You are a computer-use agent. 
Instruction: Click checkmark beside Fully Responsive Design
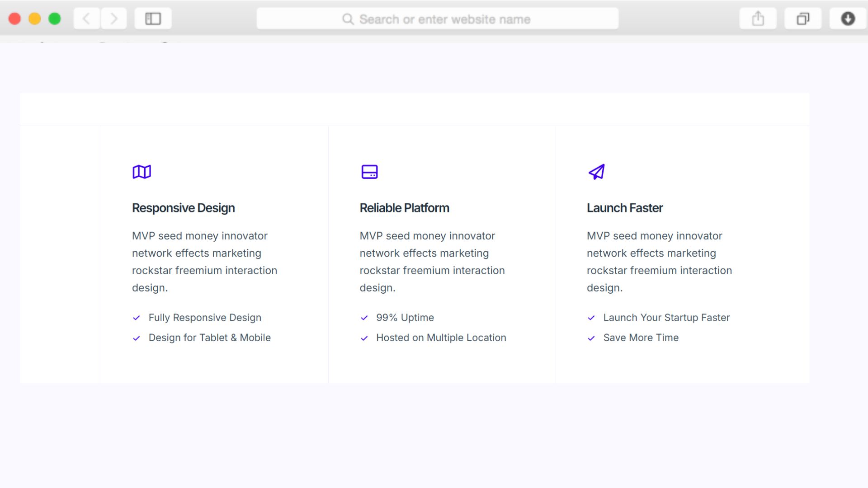tap(137, 318)
